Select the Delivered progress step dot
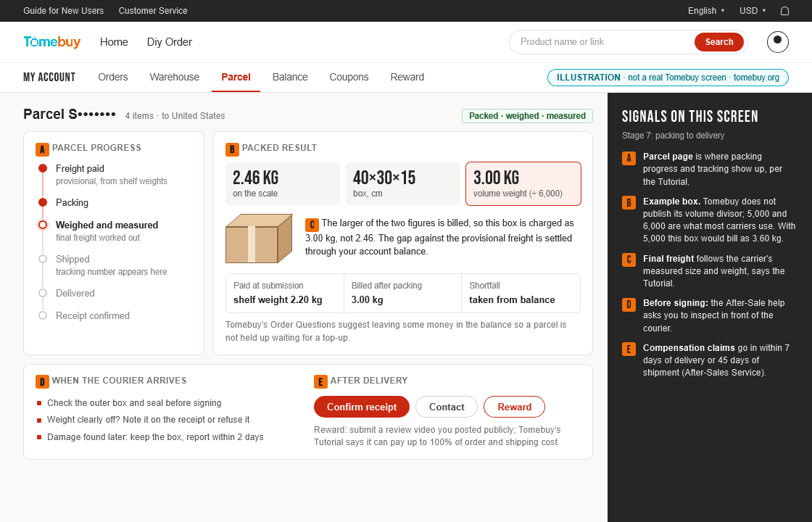This screenshot has height=522, width=812. (x=43, y=293)
